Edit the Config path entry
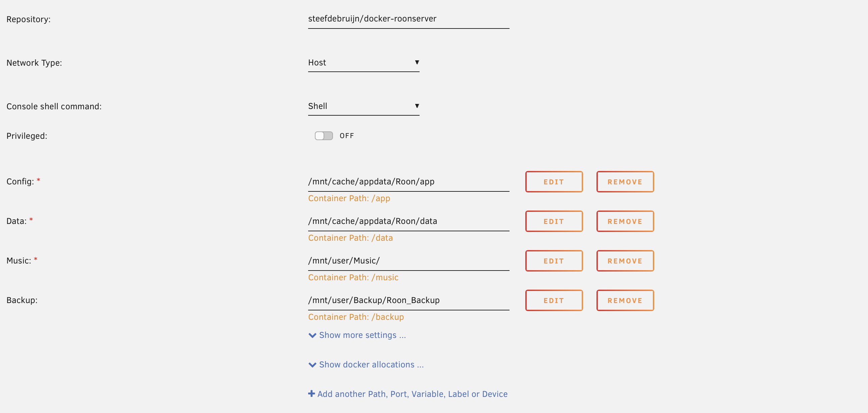868x413 pixels. click(553, 182)
